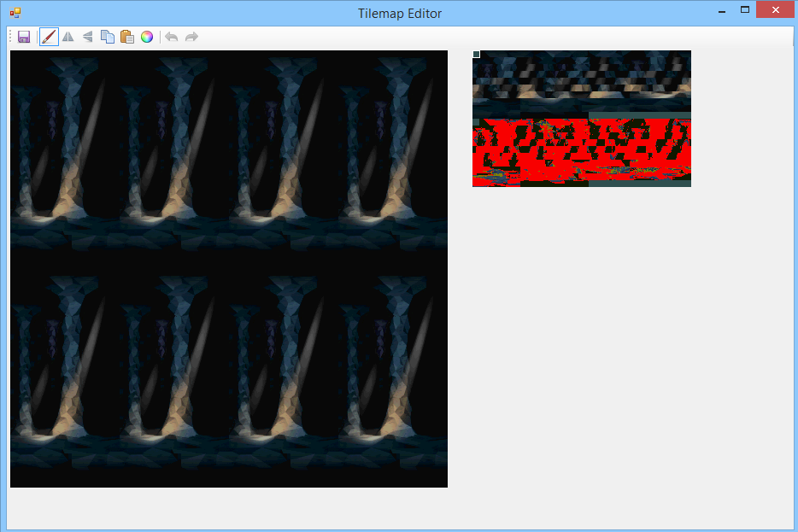Click the Save floppy disk icon
798x532 pixels.
23,37
